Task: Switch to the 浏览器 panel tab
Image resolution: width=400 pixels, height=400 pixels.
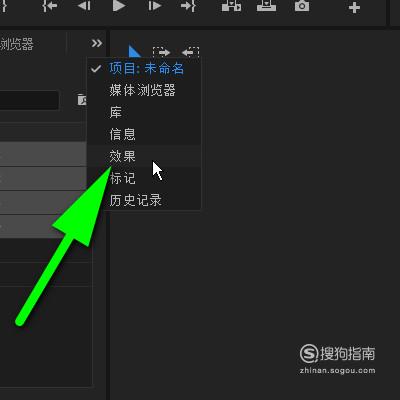Action: [x=17, y=44]
